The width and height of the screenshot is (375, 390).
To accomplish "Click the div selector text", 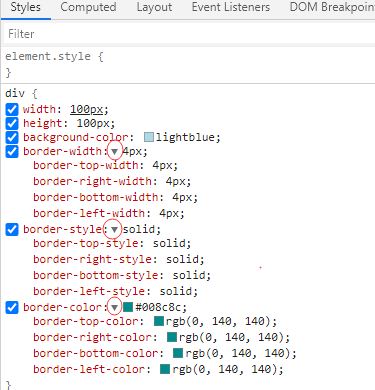I will (x=15, y=93).
